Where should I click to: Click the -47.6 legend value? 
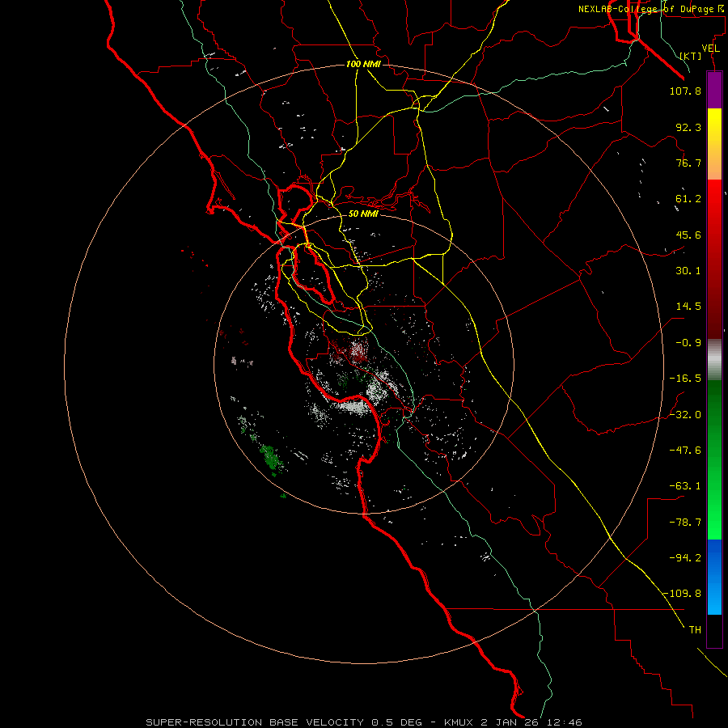pos(685,451)
